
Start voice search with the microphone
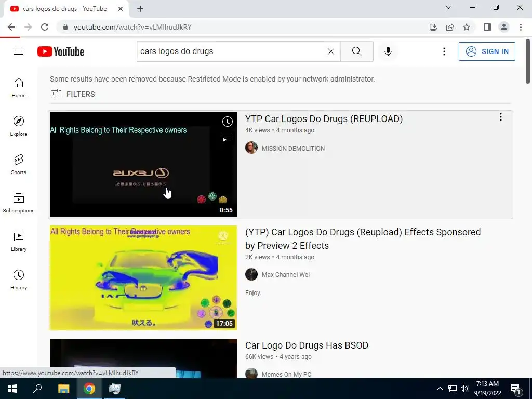click(x=388, y=51)
